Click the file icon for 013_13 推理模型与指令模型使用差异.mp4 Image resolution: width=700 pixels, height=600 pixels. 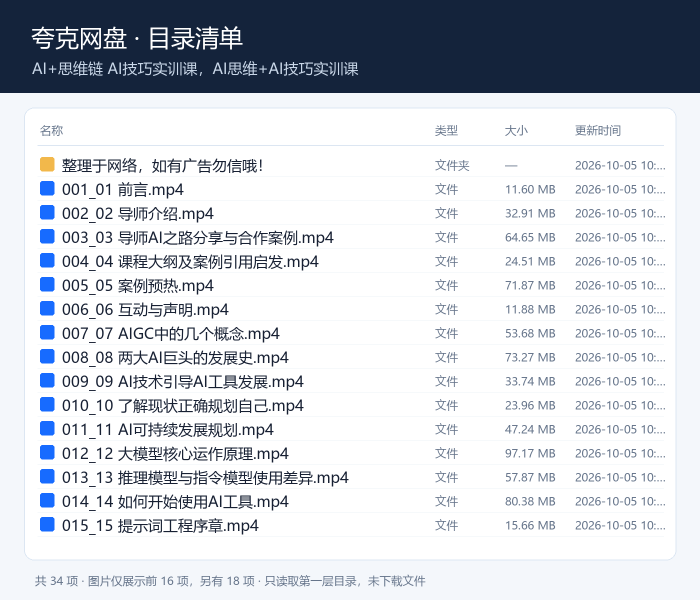[x=47, y=476]
